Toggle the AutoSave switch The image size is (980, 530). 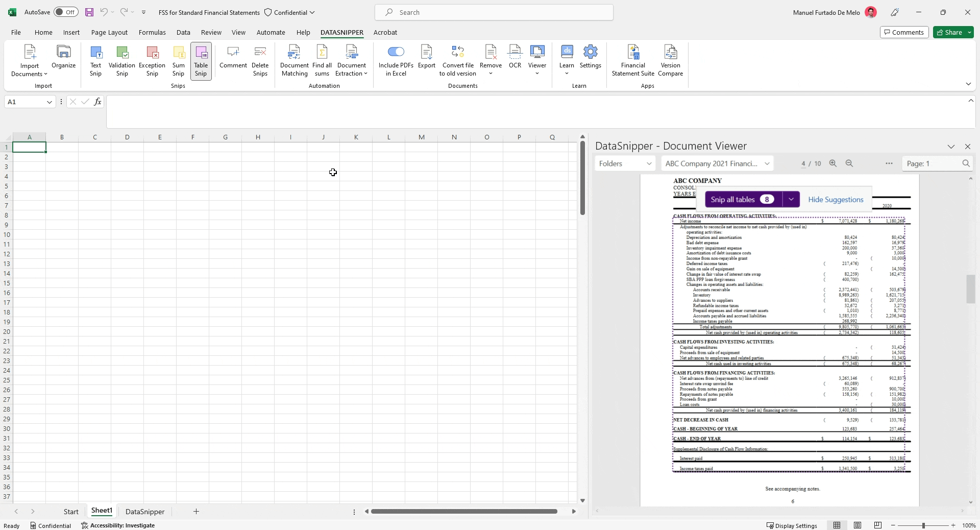(66, 12)
